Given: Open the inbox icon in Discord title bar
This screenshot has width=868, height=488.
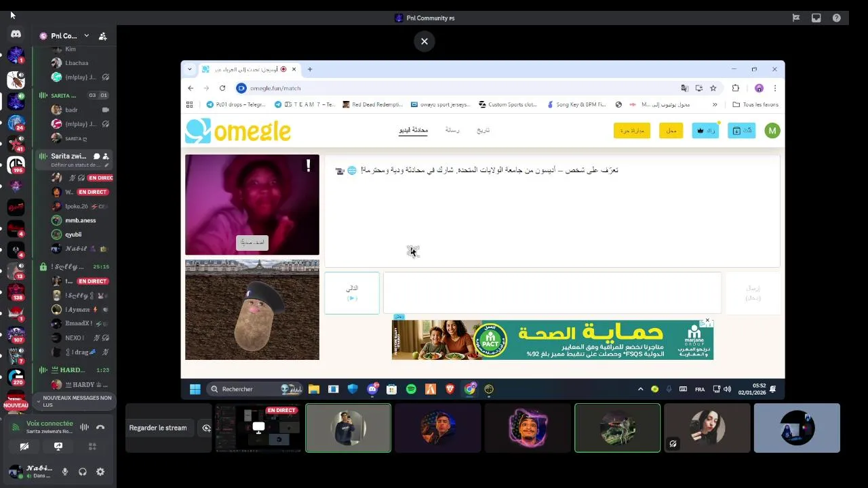Looking at the screenshot, I should (816, 18).
